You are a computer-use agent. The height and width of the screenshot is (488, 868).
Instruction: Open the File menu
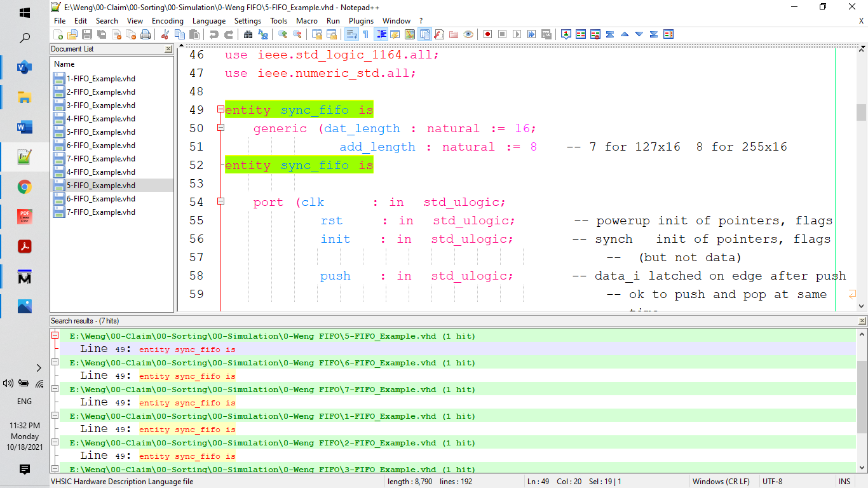click(60, 21)
